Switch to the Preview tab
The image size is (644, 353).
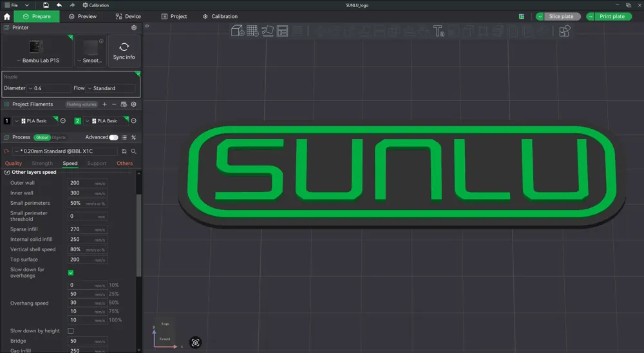82,17
